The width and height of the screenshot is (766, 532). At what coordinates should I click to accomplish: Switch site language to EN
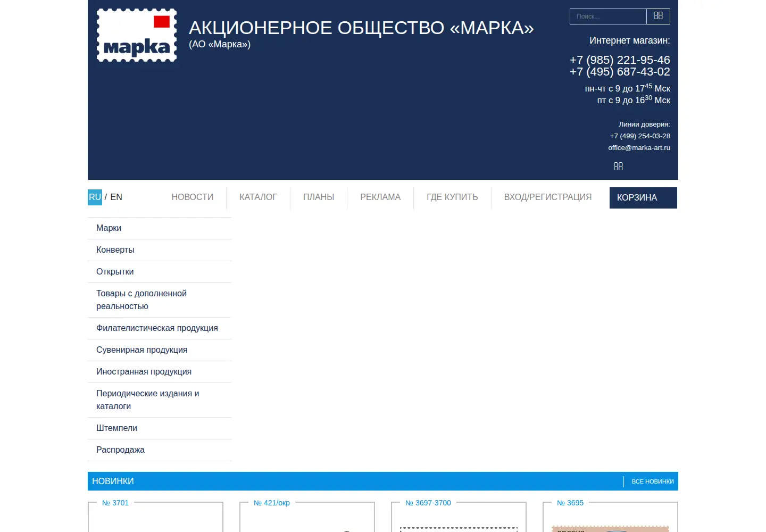[116, 197]
